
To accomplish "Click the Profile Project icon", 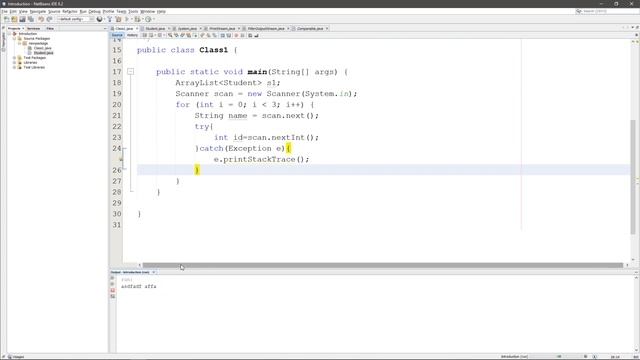I will (x=148, y=19).
